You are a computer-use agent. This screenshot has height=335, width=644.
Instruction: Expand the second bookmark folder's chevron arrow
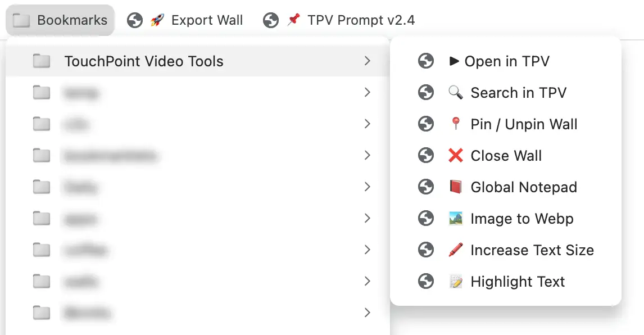point(368,93)
